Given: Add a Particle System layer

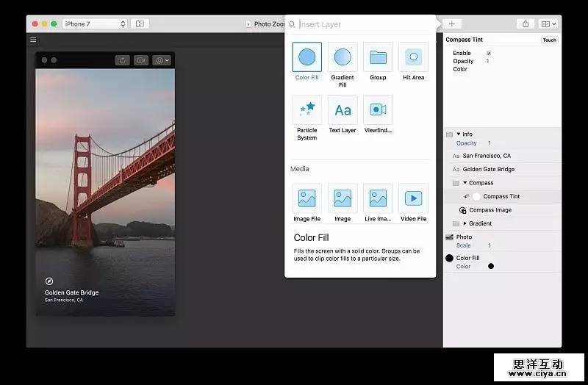Looking at the screenshot, I should [x=306, y=109].
